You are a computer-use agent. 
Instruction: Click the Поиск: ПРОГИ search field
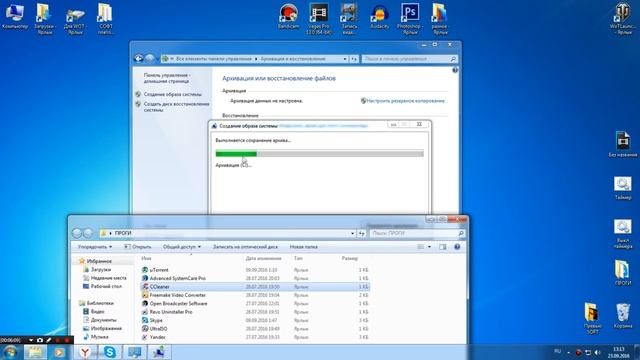417,233
